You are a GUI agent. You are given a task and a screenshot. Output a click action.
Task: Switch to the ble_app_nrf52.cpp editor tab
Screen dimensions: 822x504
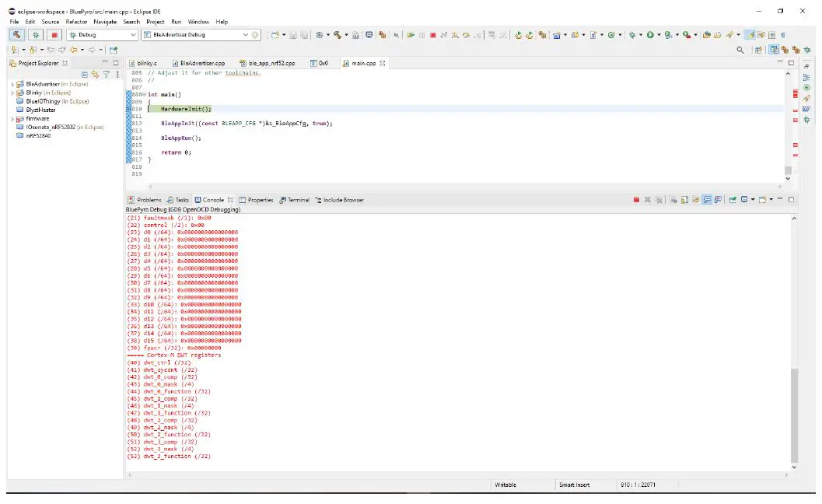point(267,63)
